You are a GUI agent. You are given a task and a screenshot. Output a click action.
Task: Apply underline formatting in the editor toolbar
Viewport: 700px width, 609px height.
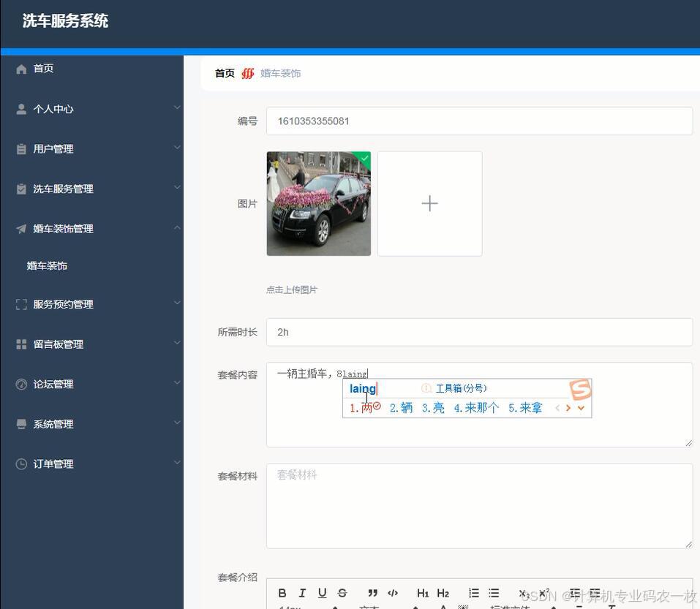322,593
